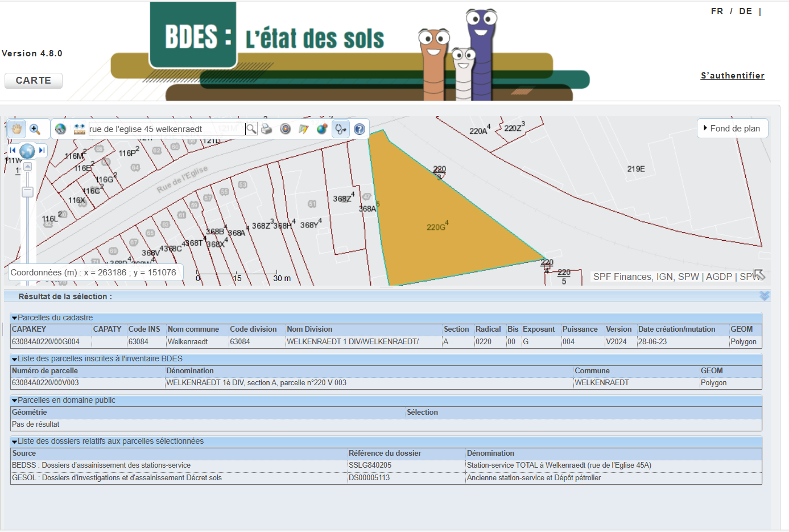Screen dimensions: 789x532
Task: Click the address search magnifying glass
Action: click(x=251, y=129)
